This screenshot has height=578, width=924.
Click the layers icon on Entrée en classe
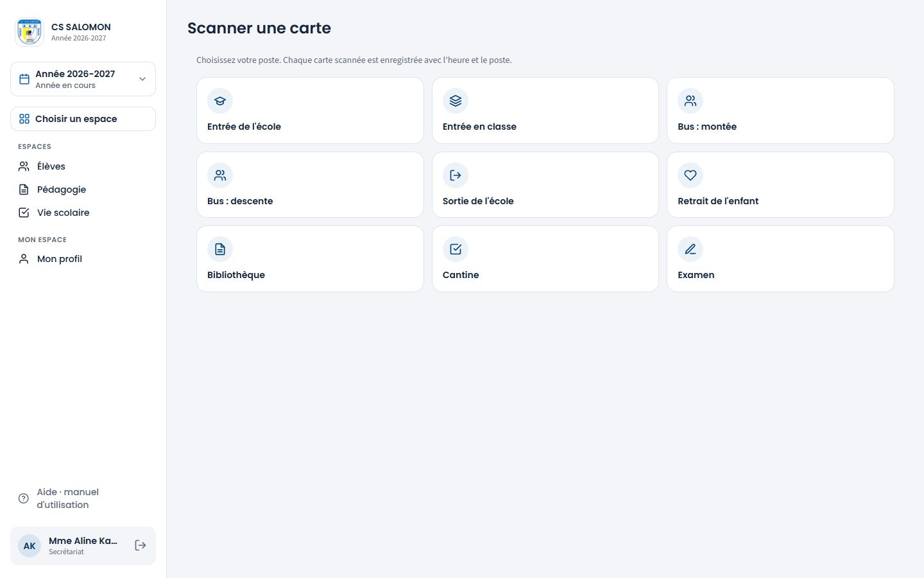[x=456, y=101]
